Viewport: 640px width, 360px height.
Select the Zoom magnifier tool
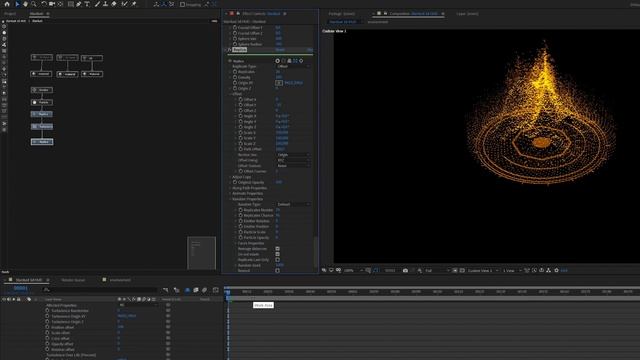(x=34, y=4)
